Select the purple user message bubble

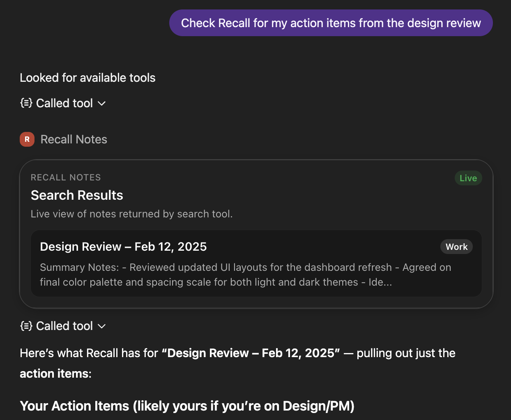(x=331, y=23)
